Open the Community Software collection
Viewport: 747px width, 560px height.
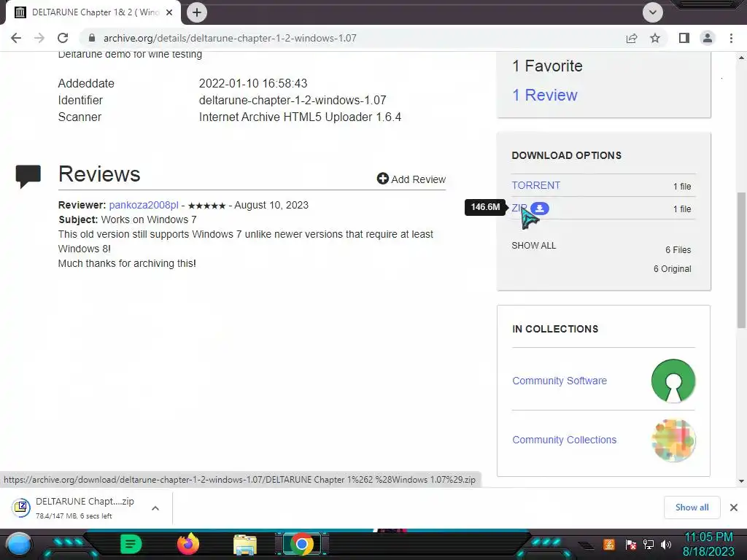click(560, 381)
